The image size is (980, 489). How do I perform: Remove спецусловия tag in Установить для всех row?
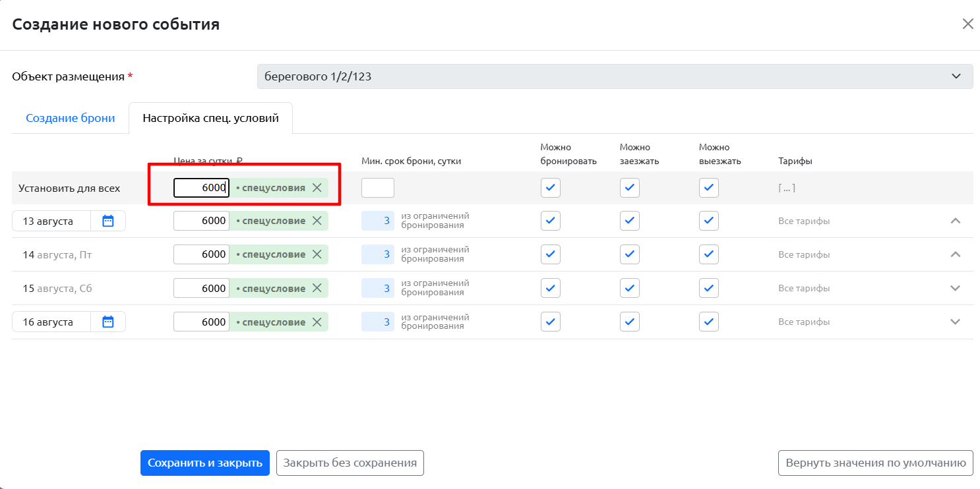pos(317,188)
